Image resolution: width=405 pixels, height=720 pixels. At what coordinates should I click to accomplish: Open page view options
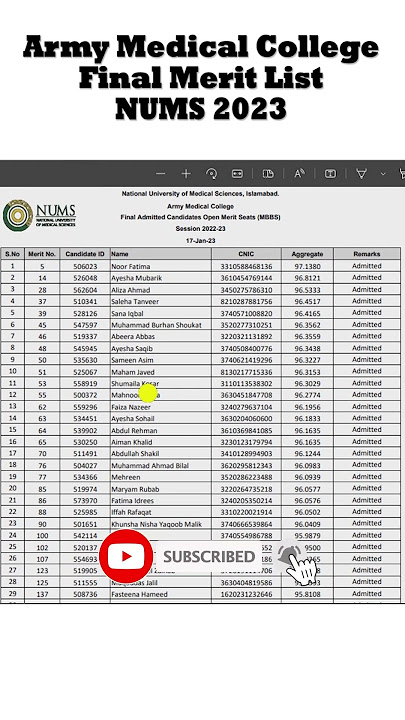[268, 174]
